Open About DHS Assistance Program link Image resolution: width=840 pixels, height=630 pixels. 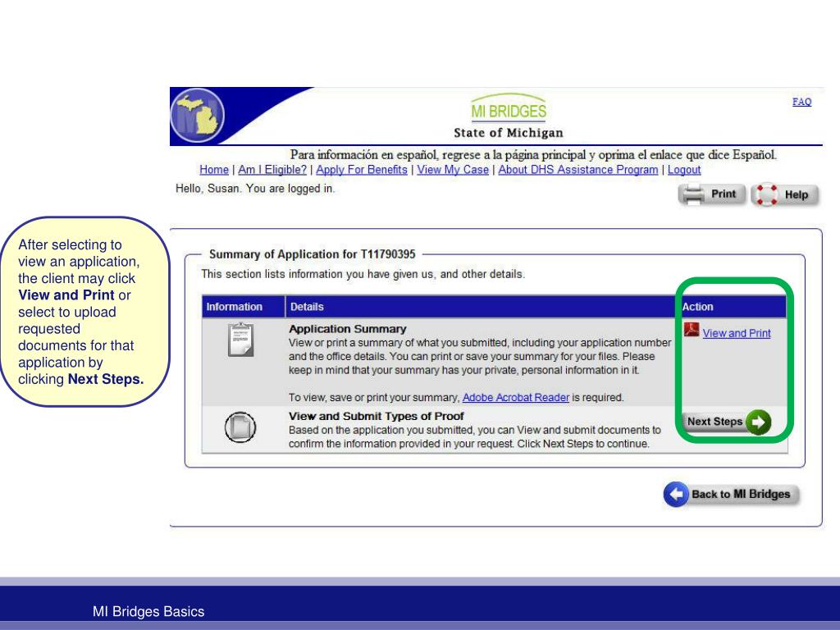(578, 170)
